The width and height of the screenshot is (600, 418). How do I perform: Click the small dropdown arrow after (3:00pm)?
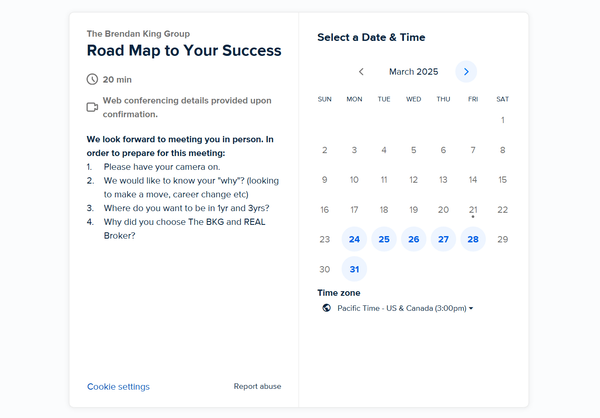pyautogui.click(x=471, y=308)
